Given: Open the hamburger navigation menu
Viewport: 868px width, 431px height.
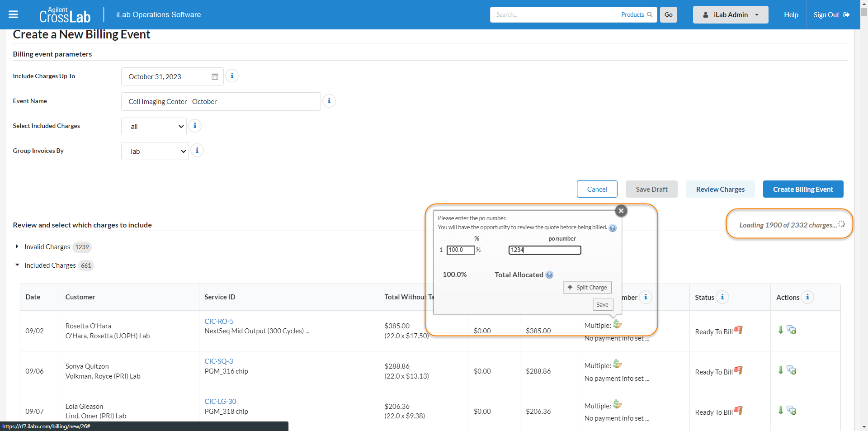Looking at the screenshot, I should (13, 14).
